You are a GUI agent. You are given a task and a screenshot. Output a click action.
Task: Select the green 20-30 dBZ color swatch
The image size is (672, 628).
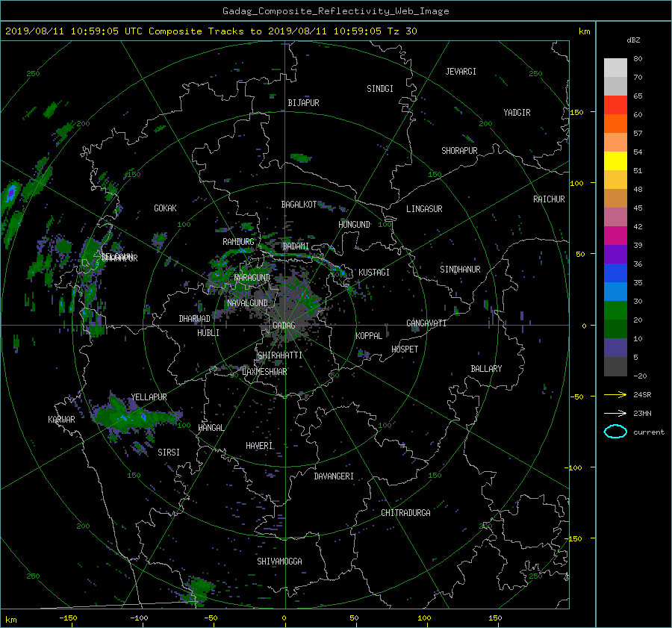[615, 311]
